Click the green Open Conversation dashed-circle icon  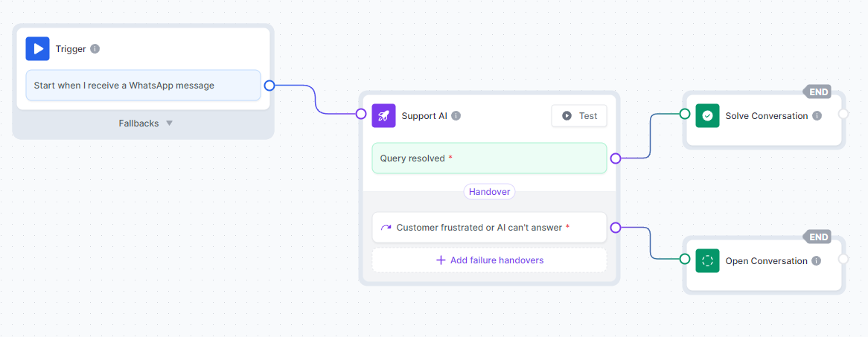pos(707,260)
